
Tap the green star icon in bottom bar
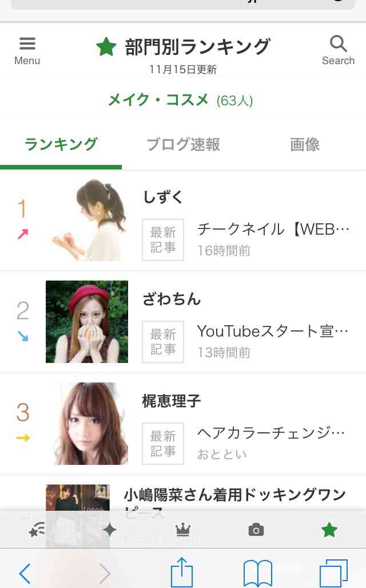tap(329, 530)
